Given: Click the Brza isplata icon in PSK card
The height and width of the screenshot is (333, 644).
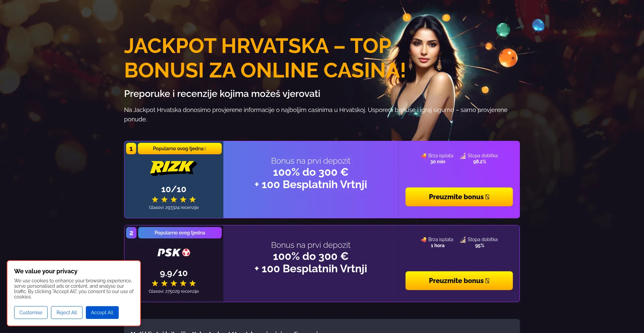Looking at the screenshot, I should click(x=424, y=239).
